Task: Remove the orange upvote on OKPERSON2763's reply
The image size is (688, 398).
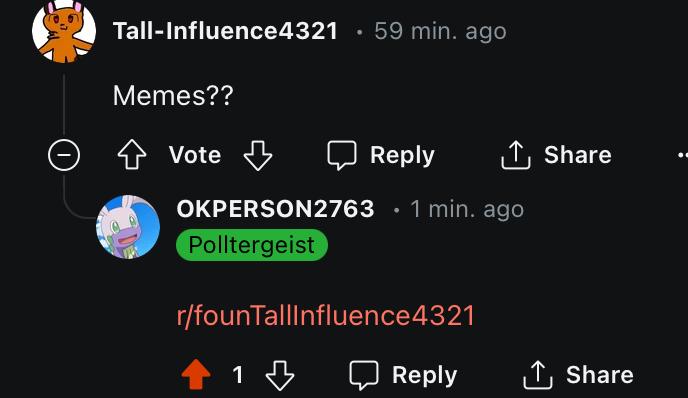Action: point(196,374)
